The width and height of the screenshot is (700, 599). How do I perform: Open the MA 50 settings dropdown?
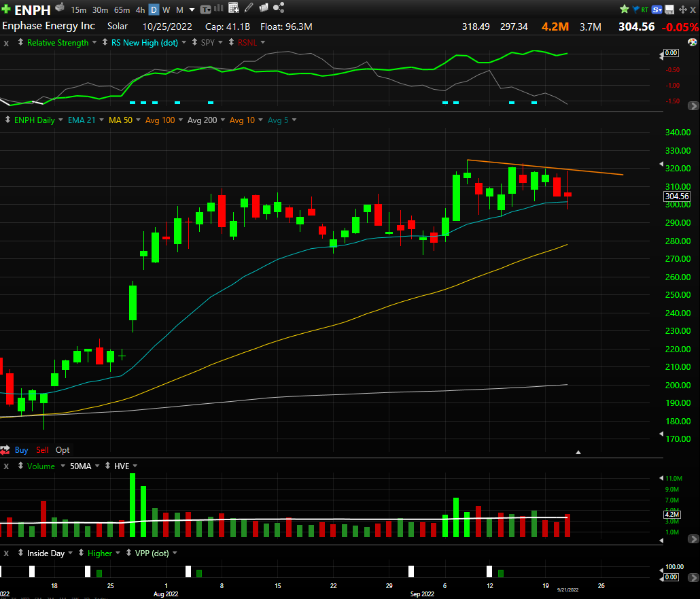click(138, 120)
